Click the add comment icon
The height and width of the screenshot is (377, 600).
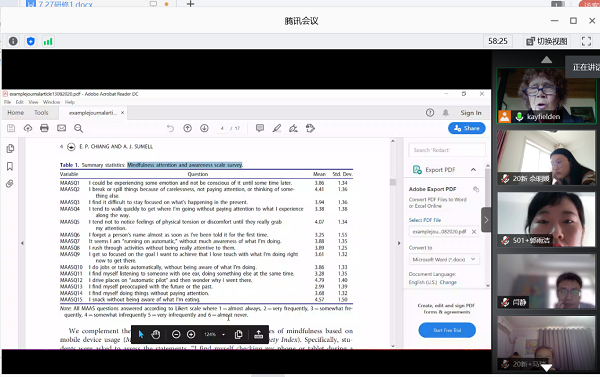click(260, 128)
